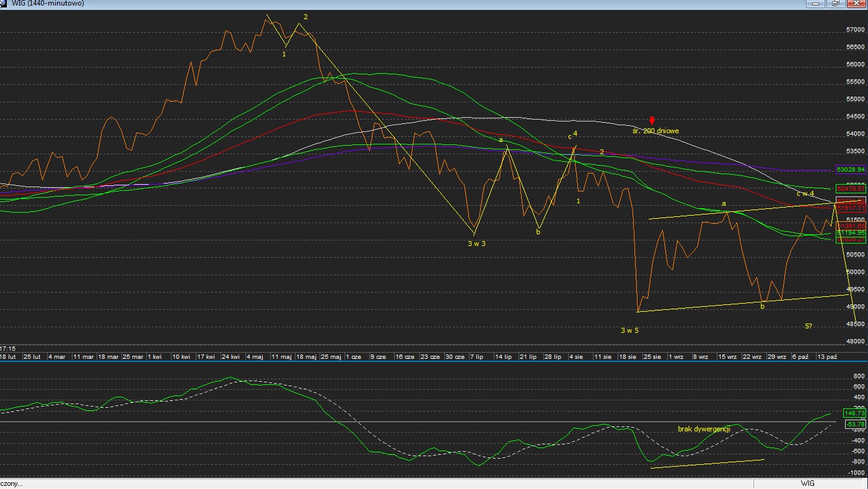Select the '3 w 5' wave annotation
Image resolution: width=868 pixels, height=489 pixels.
[x=629, y=330]
